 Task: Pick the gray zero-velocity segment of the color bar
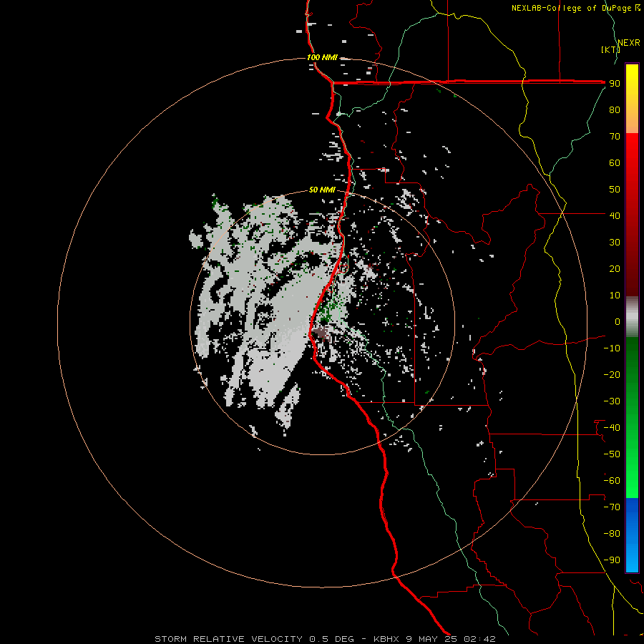632,317
